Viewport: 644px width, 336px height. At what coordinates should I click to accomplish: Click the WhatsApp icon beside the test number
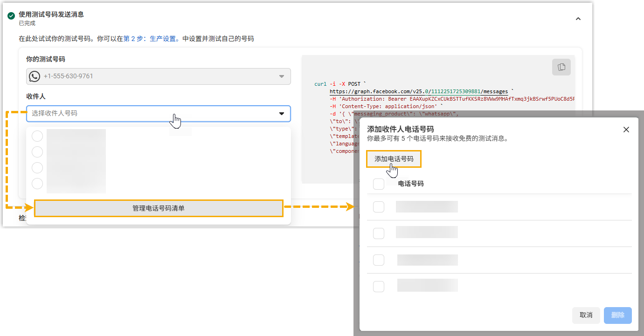click(35, 76)
